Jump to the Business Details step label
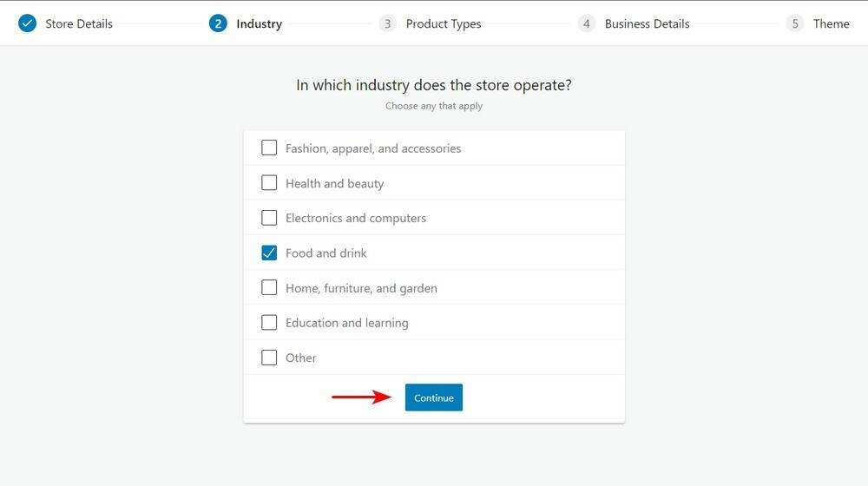Screen dimensions: 868x486 tap(648, 23)
